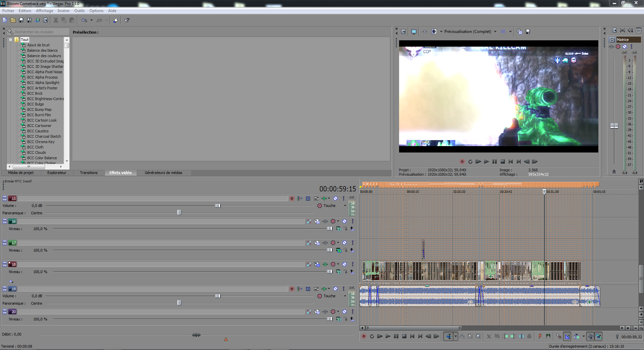Stop playback in the video preview transport
Image resolution: width=644 pixels, height=350 pixels.
503,162
